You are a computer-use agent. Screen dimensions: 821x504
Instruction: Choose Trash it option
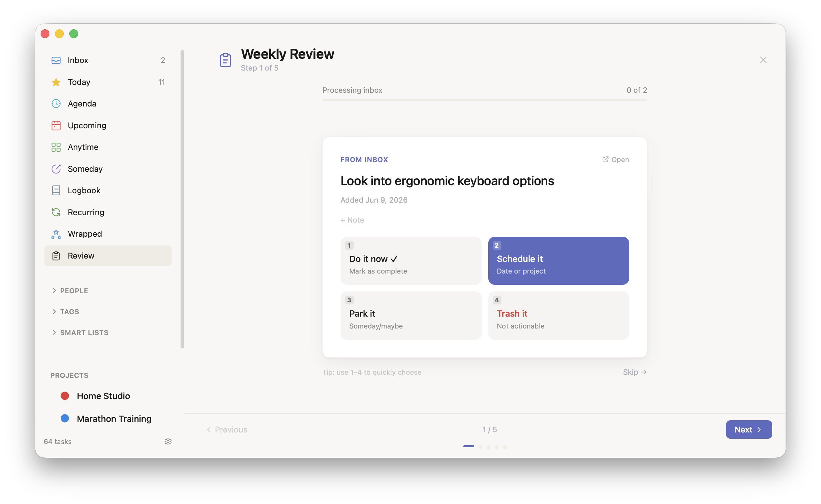click(559, 315)
